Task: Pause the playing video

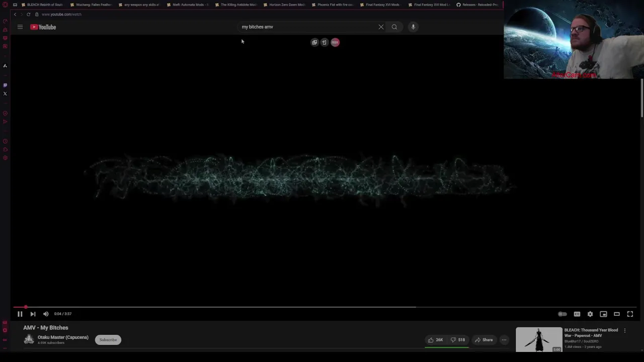Action: [20, 314]
